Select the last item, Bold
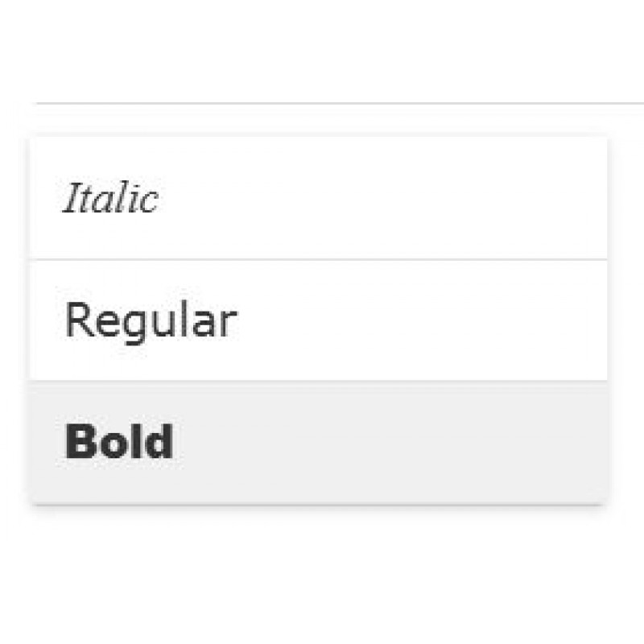644x644 pixels. point(119,442)
